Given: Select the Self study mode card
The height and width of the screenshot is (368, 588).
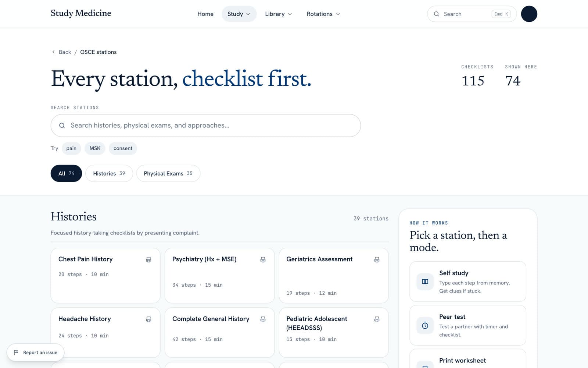Looking at the screenshot, I should coord(468,282).
